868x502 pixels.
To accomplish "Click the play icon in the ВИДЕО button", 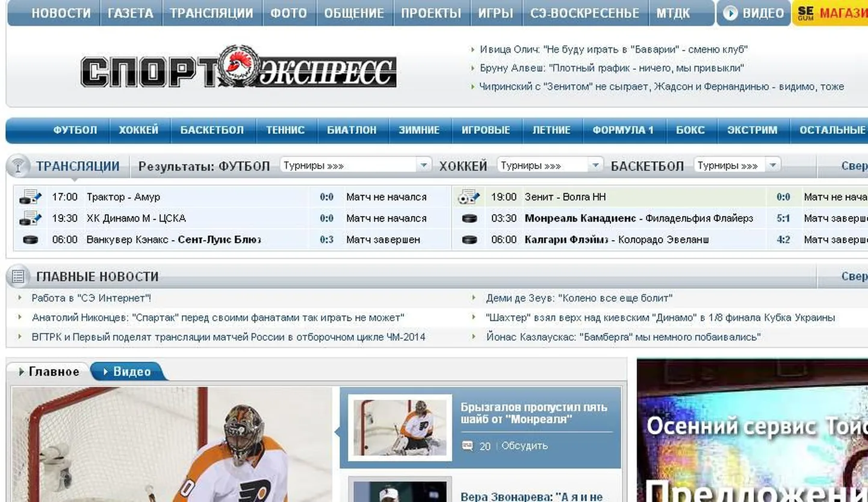I will point(730,13).
